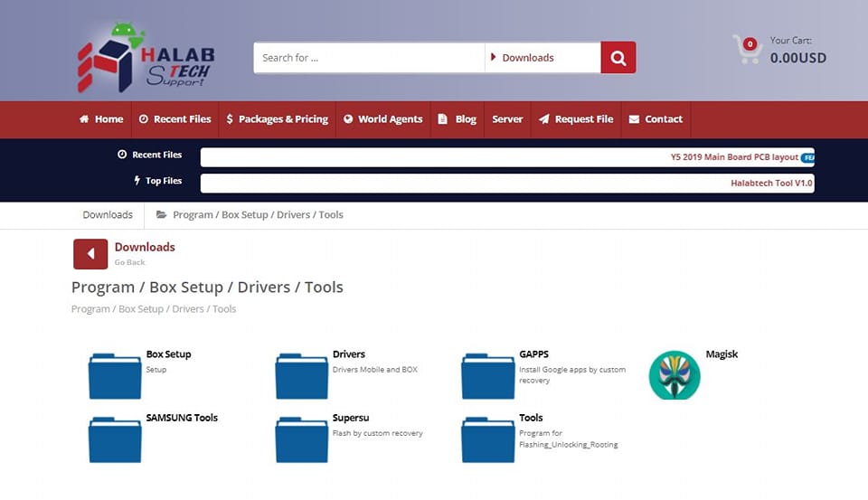Open the Supersu folder icon
This screenshot has height=500, width=868.
tap(302, 439)
